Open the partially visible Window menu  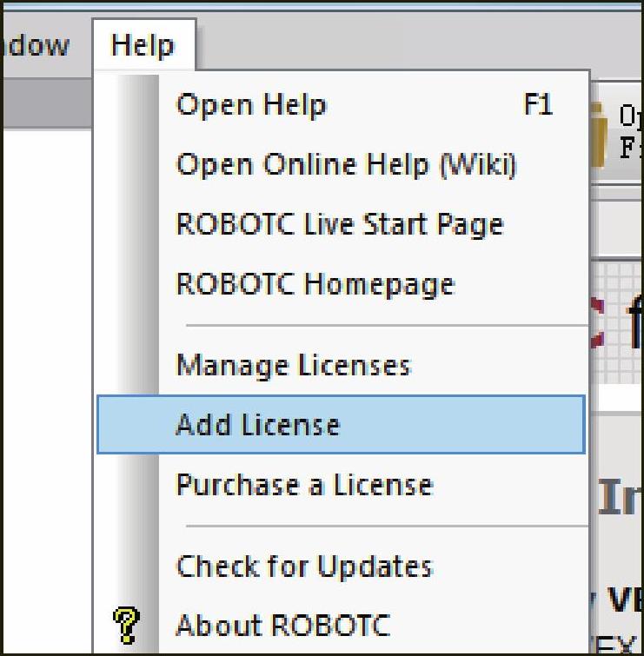(35, 45)
